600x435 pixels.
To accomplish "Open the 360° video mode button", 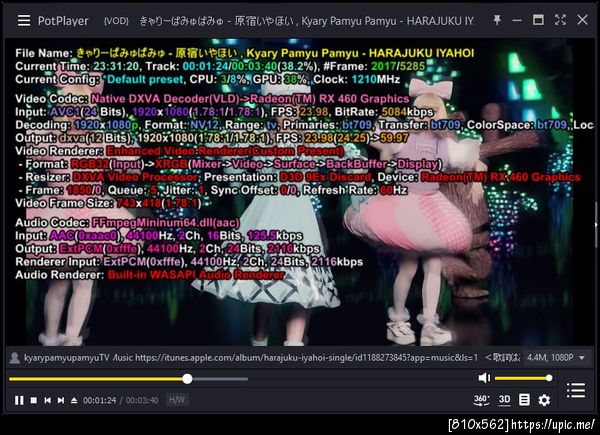I will 481,400.
